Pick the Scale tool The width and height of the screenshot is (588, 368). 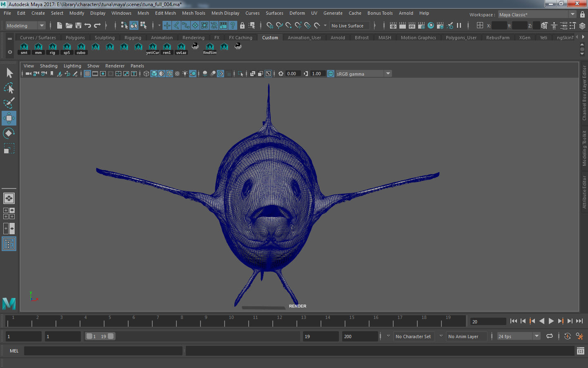(x=9, y=148)
